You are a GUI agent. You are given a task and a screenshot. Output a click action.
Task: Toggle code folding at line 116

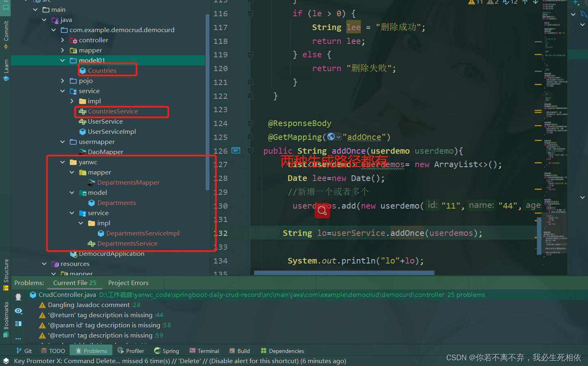pyautogui.click(x=250, y=14)
